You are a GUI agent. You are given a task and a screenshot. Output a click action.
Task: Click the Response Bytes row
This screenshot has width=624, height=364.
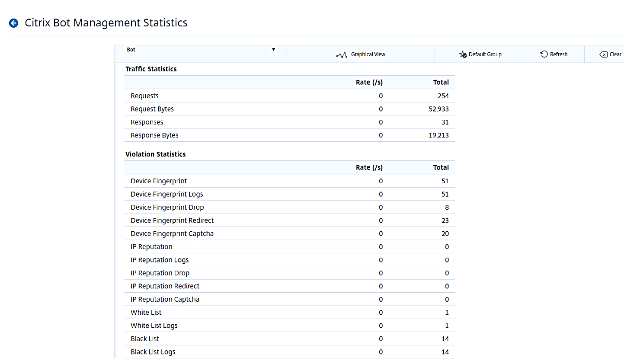pyautogui.click(x=154, y=135)
